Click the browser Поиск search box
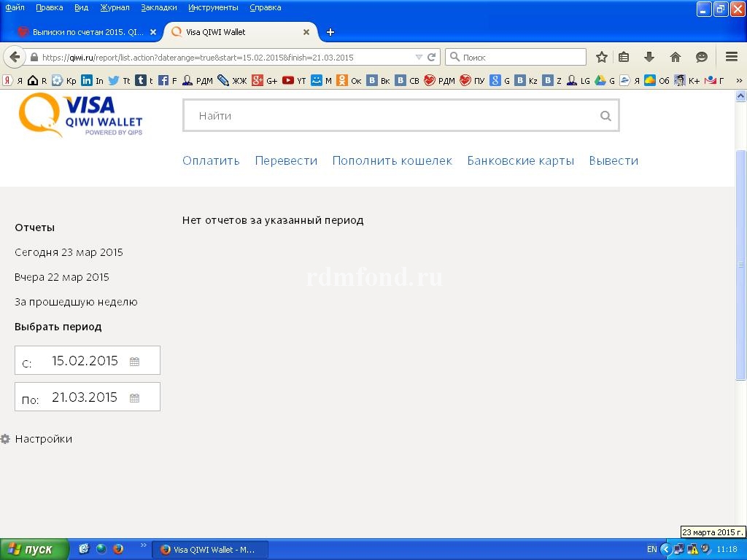The image size is (747, 560). click(516, 57)
